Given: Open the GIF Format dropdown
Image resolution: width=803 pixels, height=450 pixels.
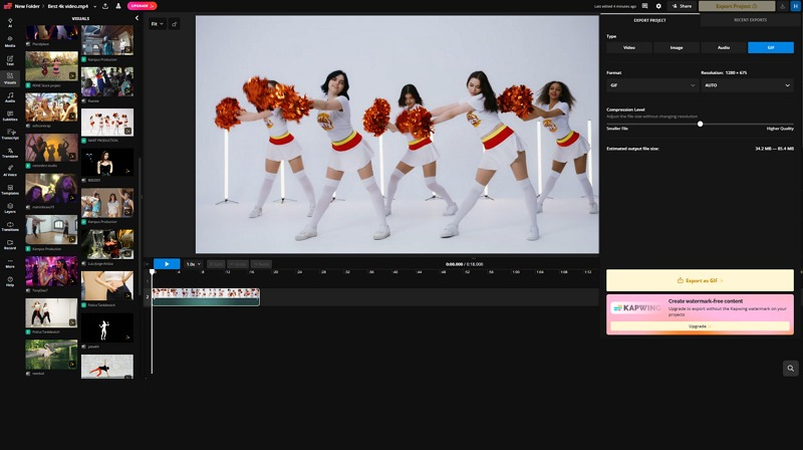Looking at the screenshot, I should [x=652, y=85].
